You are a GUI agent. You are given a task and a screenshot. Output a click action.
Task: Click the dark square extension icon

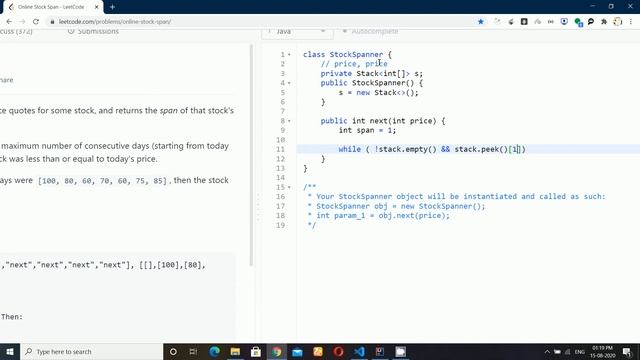524,22
